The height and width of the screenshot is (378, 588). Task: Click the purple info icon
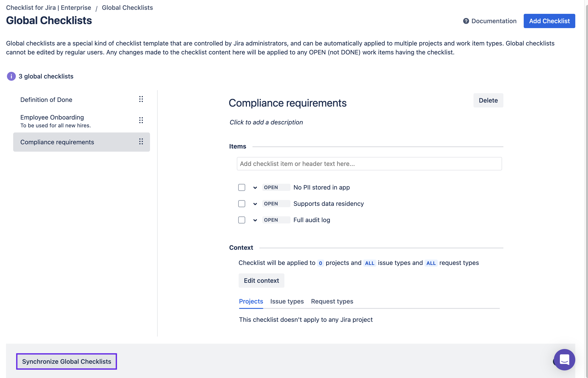click(11, 76)
